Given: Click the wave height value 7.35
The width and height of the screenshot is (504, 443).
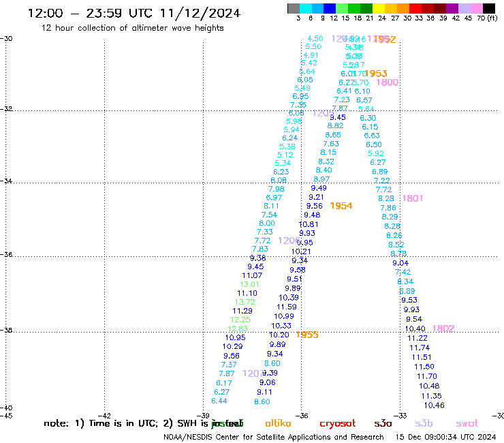Looking at the screenshot, I should [298, 105].
